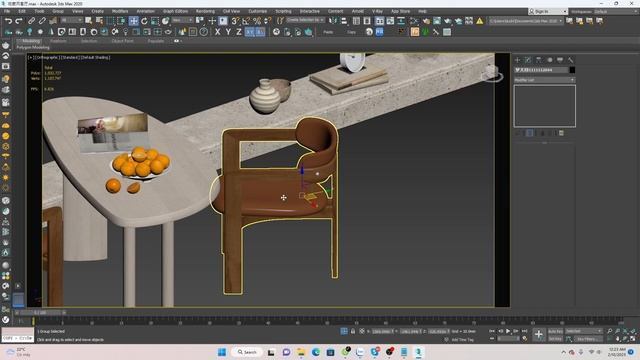Expand the Modifier List dropdown
Viewport: 640px width, 360px height.
pyautogui.click(x=544, y=80)
